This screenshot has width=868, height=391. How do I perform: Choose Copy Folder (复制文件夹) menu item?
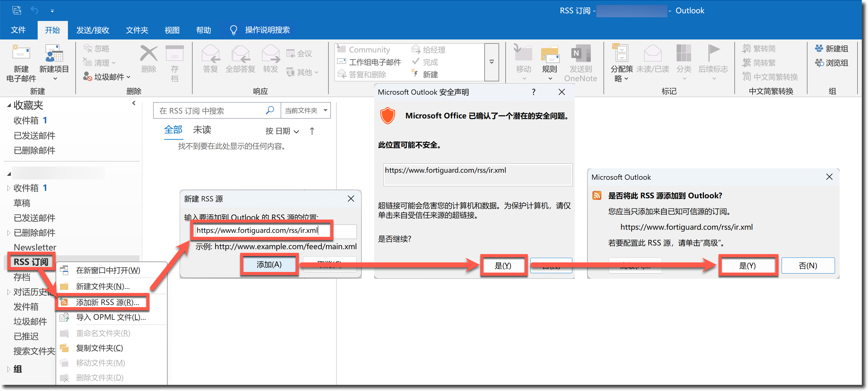pyautogui.click(x=99, y=348)
